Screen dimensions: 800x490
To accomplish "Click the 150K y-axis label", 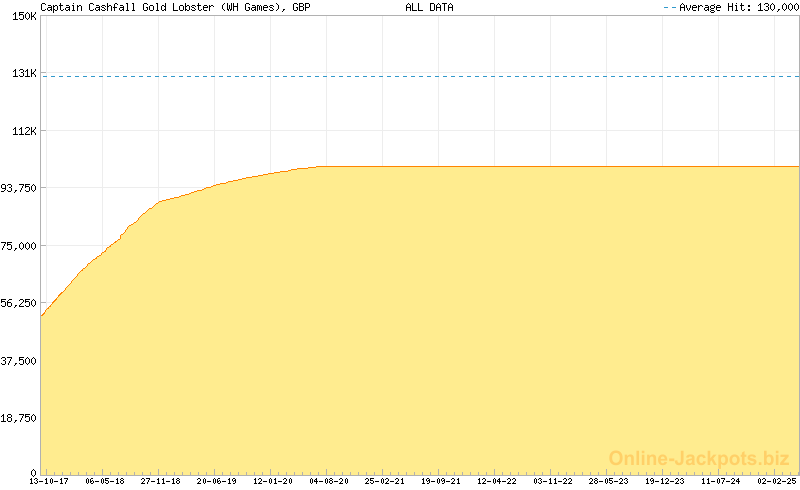I will point(23,18).
